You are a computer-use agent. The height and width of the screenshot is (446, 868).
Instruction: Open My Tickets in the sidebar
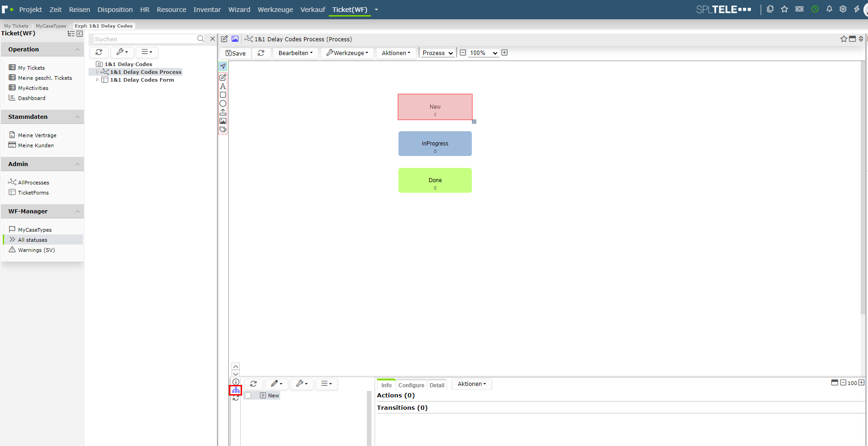(x=31, y=68)
